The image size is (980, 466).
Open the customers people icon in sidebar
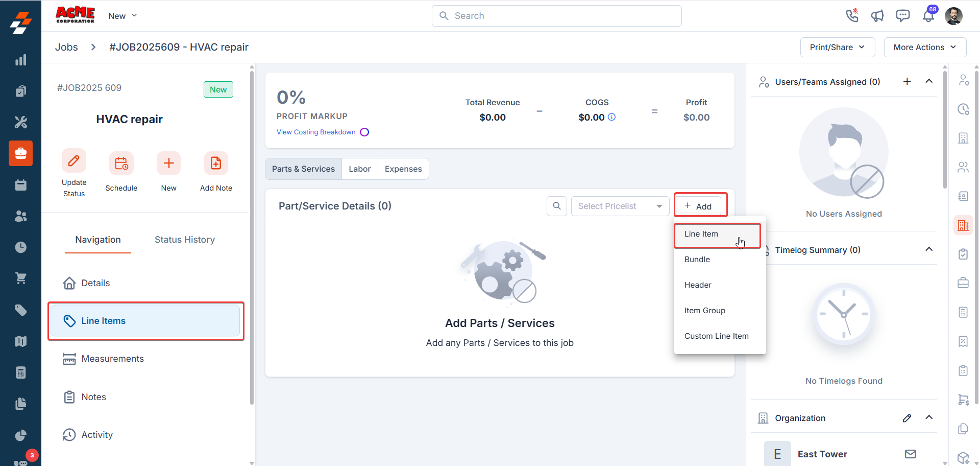(20, 216)
